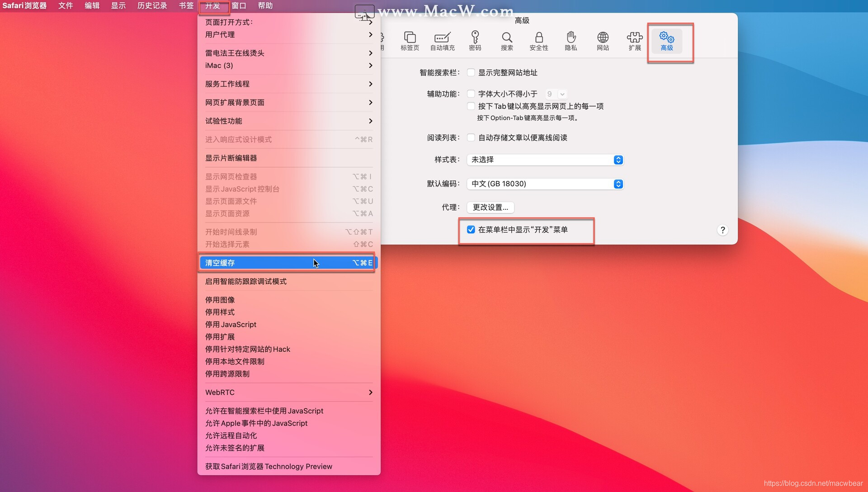
Task: Click the 更改设置... proxy button
Action: (x=491, y=208)
